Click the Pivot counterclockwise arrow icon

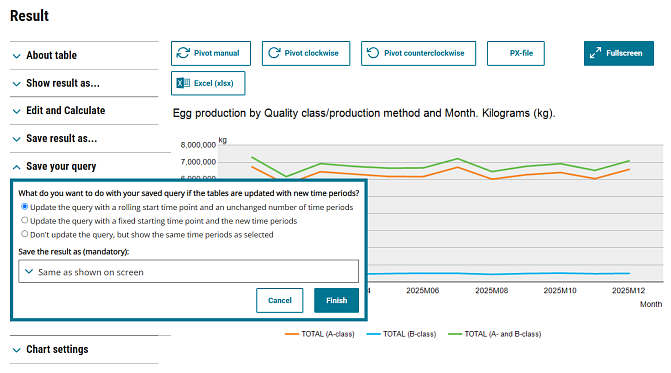(x=373, y=53)
